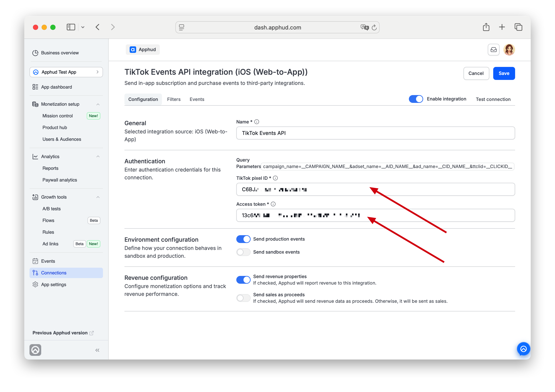This screenshot has width=555, height=392.
Task: Go forward in Safari history
Action: pos(113,27)
